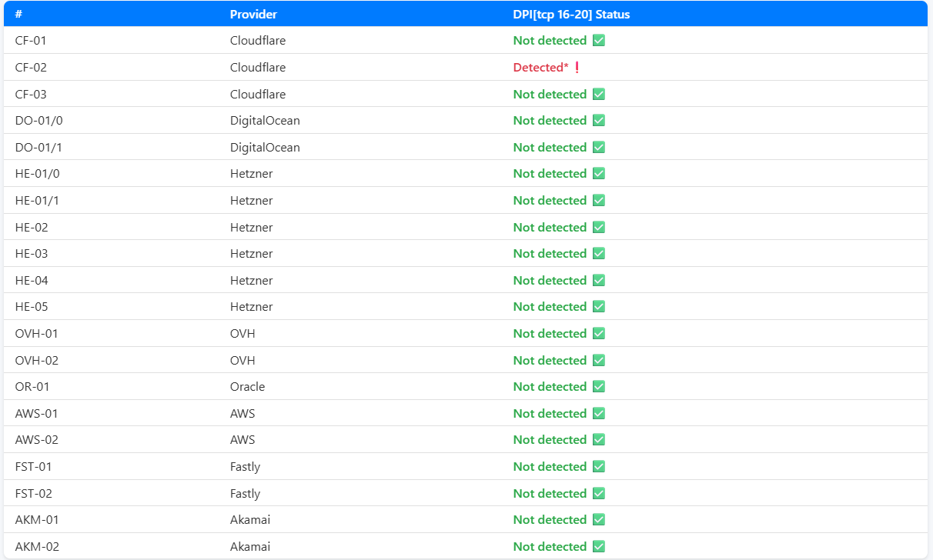Viewport: 933px width, 560px height.
Task: Click Not detected status for AWS-02
Action: [x=550, y=440]
